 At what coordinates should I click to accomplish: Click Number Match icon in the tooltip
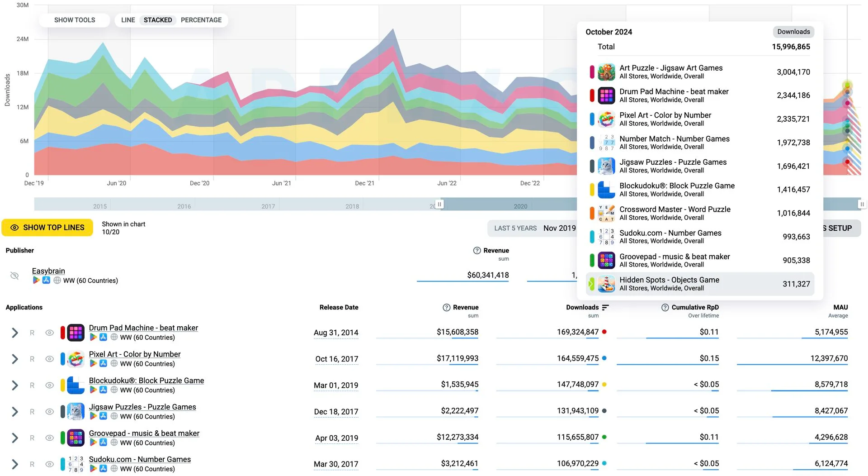[606, 143]
